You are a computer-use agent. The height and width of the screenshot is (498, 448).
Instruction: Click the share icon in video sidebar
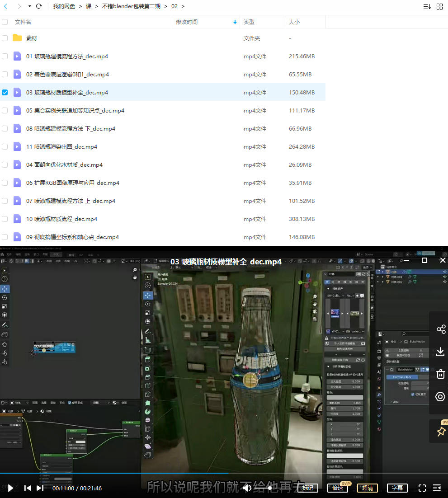click(x=441, y=329)
